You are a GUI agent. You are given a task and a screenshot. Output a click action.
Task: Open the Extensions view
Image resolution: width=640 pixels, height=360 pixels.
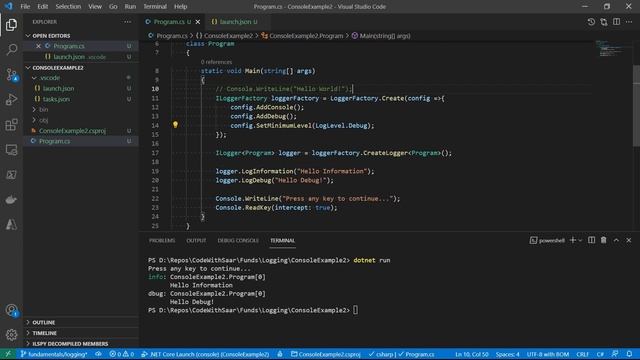tap(11, 125)
